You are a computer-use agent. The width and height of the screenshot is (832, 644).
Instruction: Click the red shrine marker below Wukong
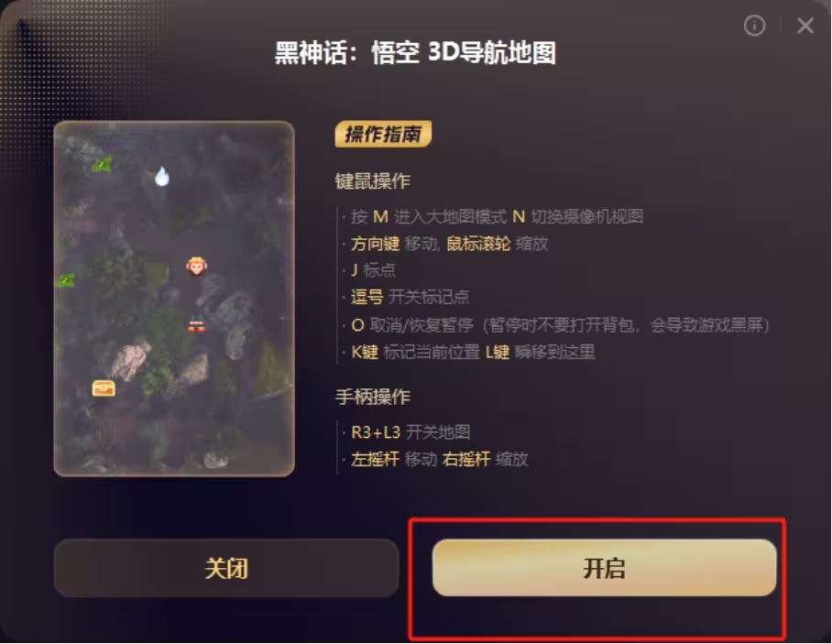pos(196,324)
